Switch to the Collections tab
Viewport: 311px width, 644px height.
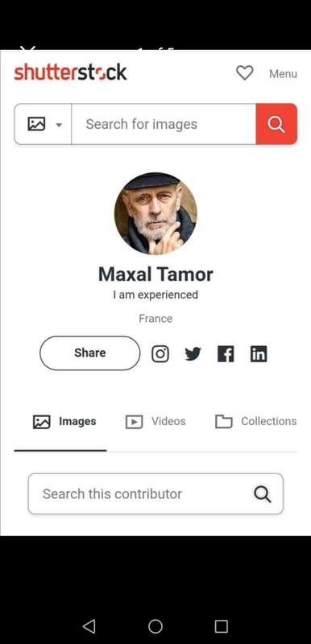(x=255, y=421)
